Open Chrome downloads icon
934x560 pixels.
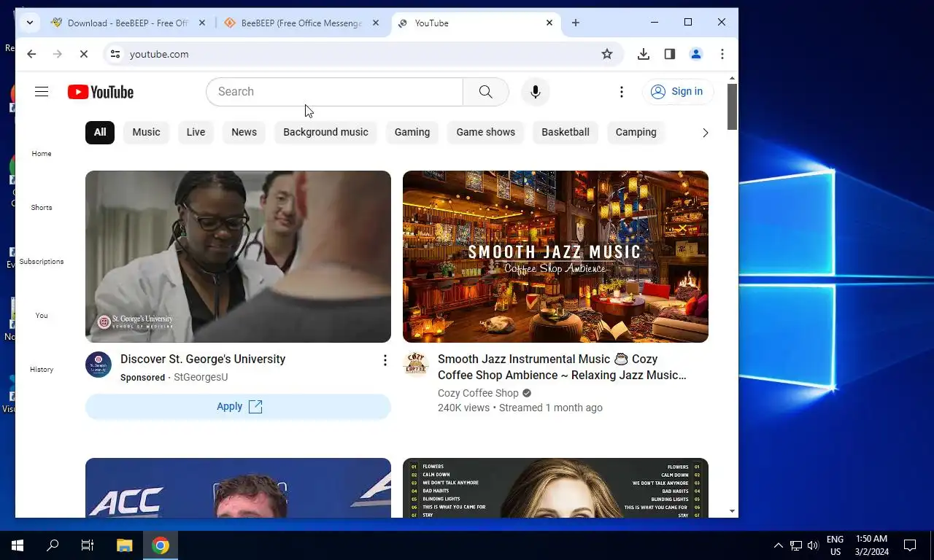tap(644, 54)
